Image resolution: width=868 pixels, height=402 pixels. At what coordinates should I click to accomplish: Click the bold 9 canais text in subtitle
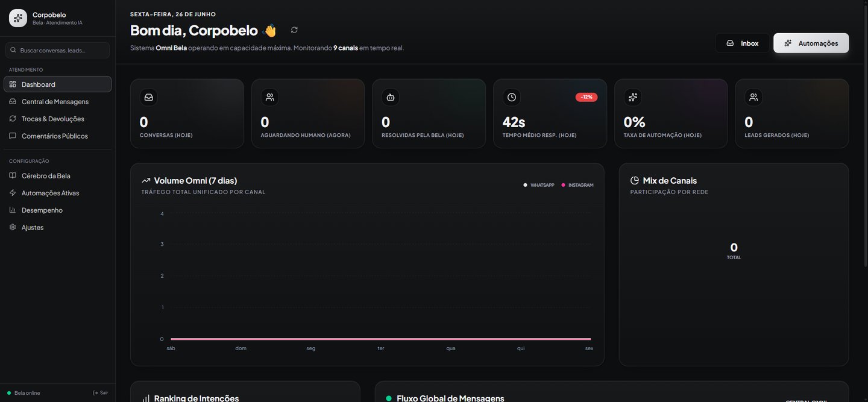(x=345, y=48)
